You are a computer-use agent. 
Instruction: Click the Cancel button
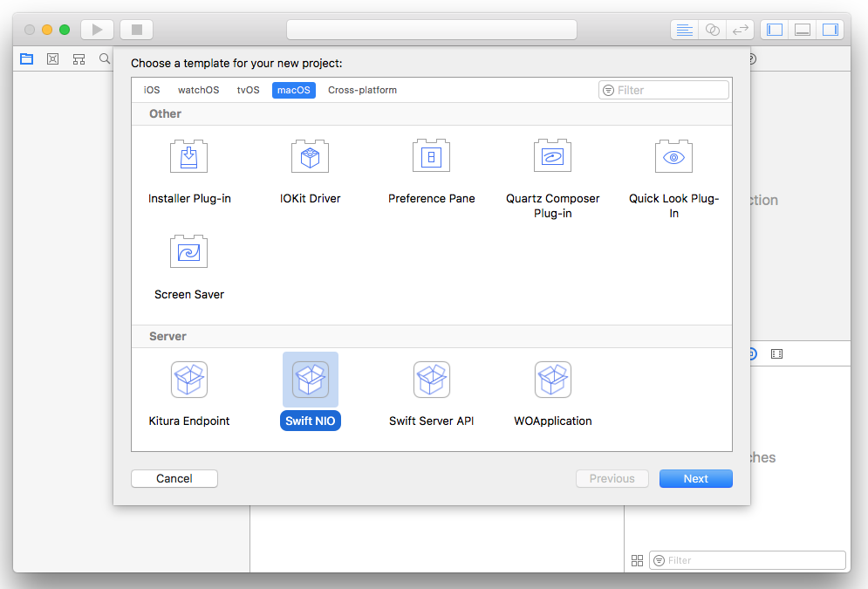[174, 479]
